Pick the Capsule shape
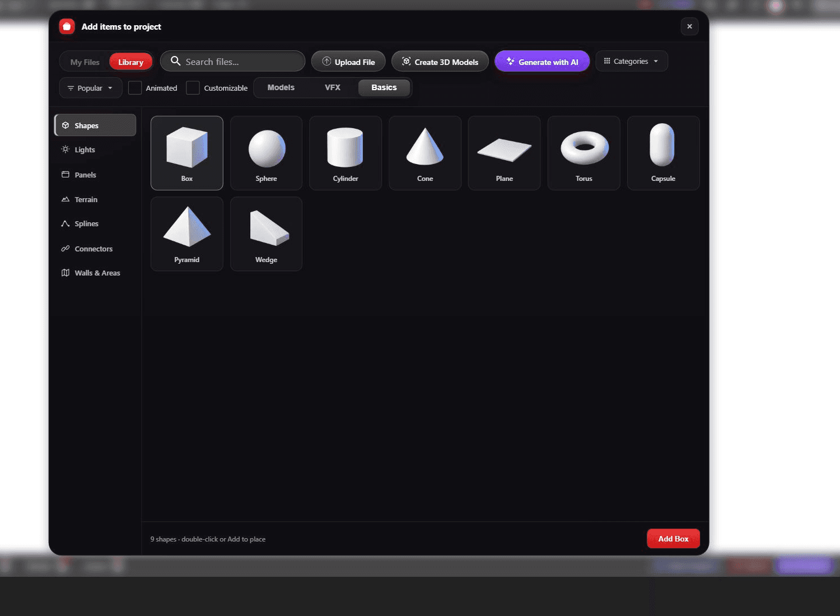 664,153
